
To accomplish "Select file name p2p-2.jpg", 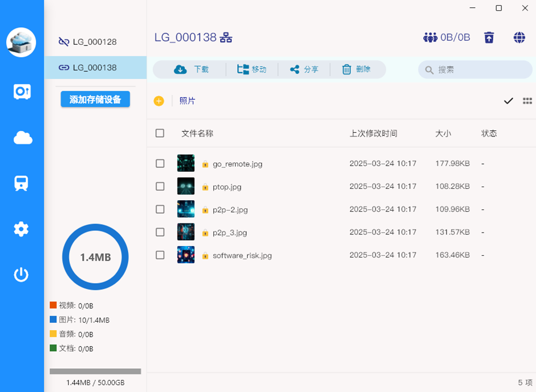I will point(230,210).
